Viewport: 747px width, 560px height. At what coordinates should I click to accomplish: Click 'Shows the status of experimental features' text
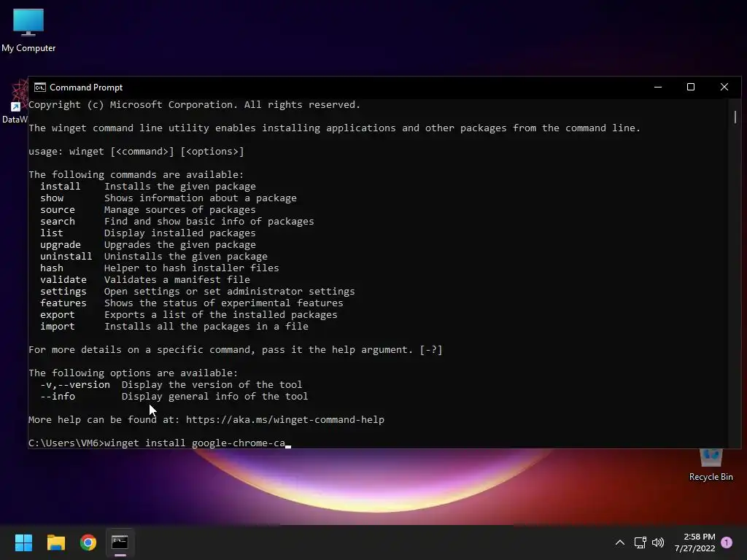tap(224, 303)
